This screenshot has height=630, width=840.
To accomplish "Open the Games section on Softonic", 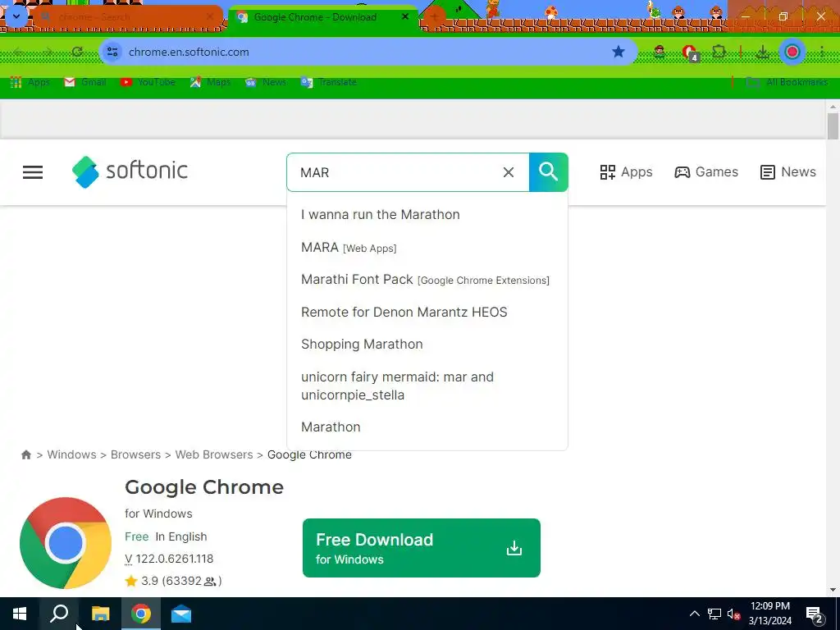I will 706,172.
